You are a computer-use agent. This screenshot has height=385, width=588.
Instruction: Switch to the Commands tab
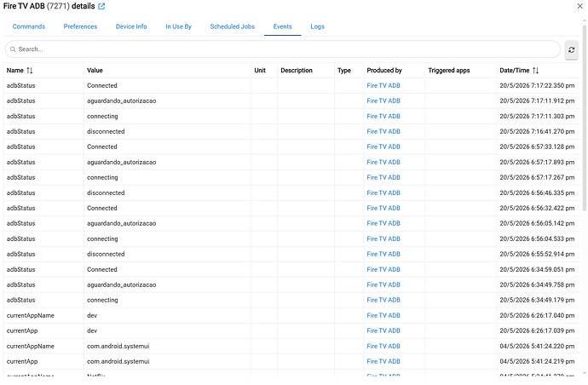coord(29,26)
